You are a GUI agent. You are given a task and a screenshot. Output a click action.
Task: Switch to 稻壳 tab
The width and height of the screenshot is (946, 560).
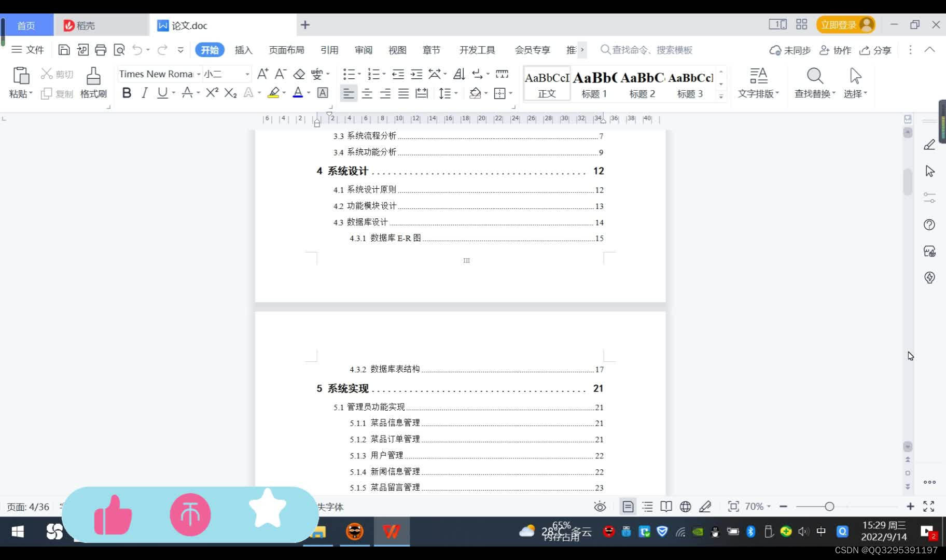pos(101,25)
